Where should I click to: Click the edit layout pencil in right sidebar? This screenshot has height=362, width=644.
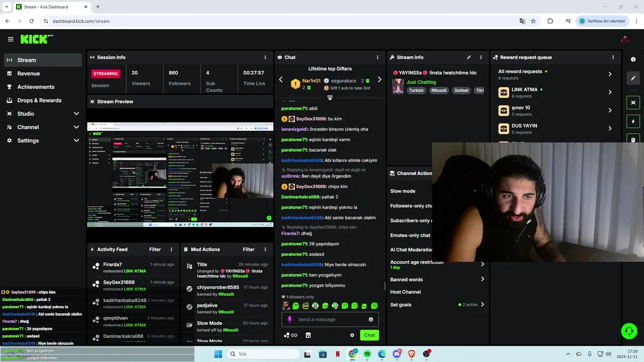(633, 78)
